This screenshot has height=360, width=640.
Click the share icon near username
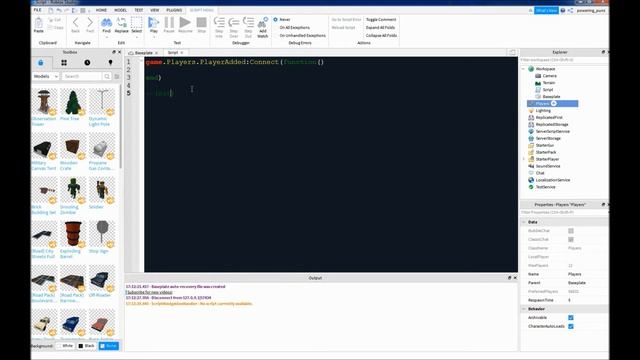point(570,11)
